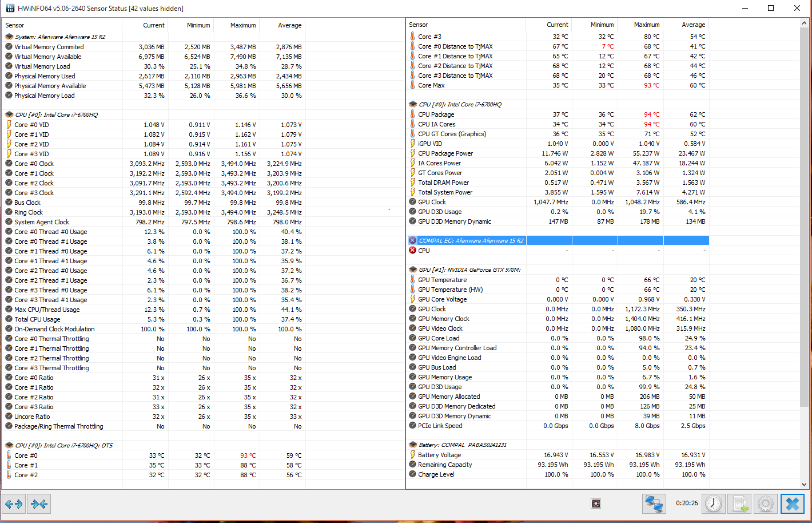Click the Bus Clock sensor icon

(9, 203)
